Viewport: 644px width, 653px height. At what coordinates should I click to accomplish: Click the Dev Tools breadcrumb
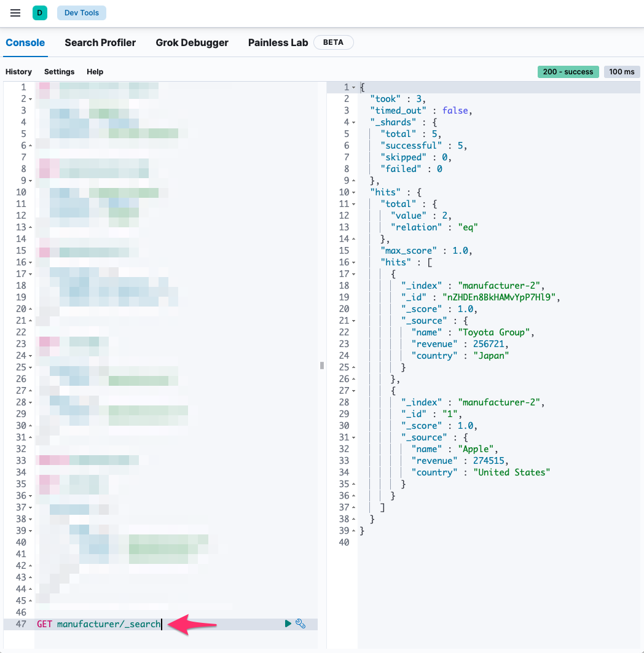(81, 12)
